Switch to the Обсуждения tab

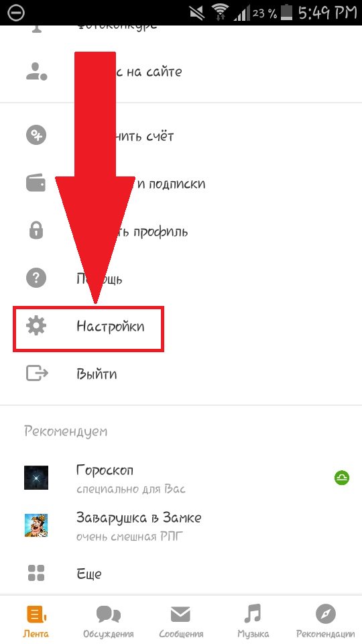click(109, 621)
